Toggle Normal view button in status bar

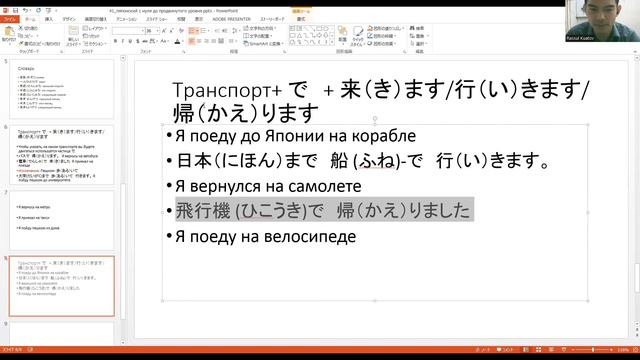click(526, 350)
